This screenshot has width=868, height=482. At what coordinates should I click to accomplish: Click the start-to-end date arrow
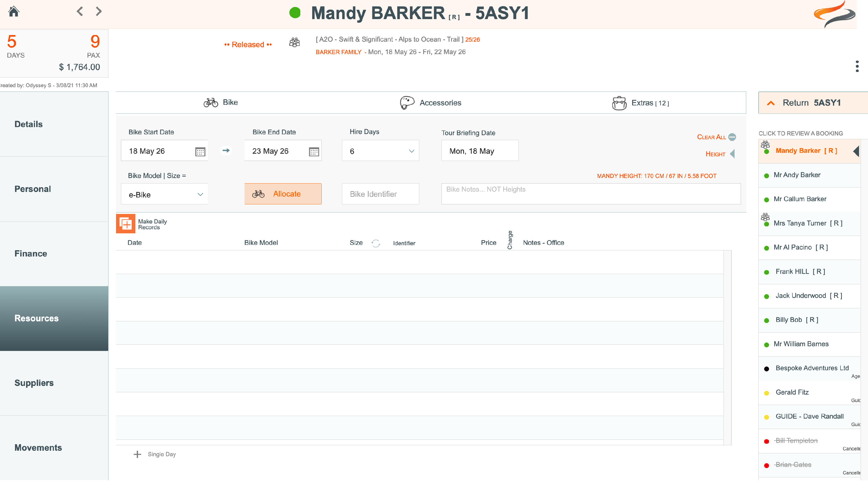tap(226, 151)
